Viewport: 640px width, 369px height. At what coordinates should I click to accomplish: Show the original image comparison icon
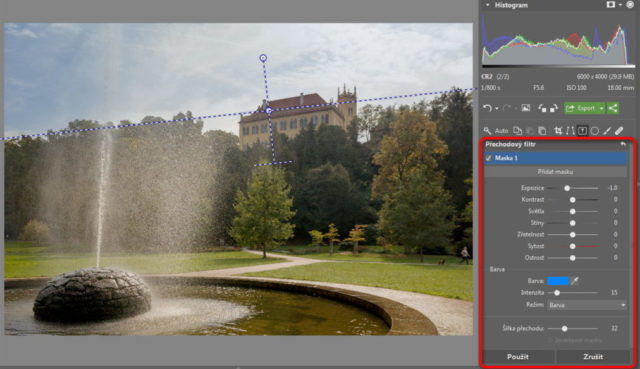(x=526, y=108)
